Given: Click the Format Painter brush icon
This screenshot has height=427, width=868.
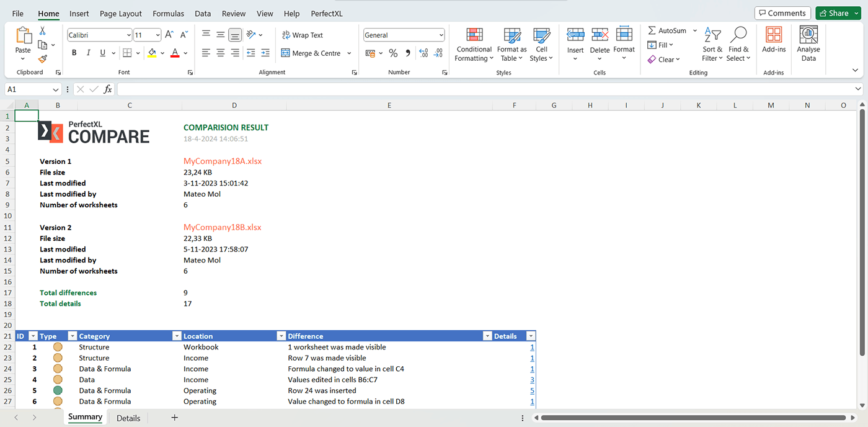Looking at the screenshot, I should pyautogui.click(x=42, y=59).
